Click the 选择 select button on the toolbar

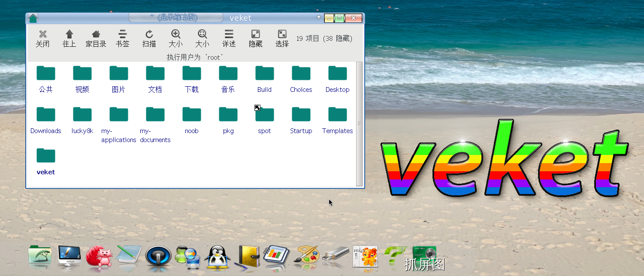point(282,38)
